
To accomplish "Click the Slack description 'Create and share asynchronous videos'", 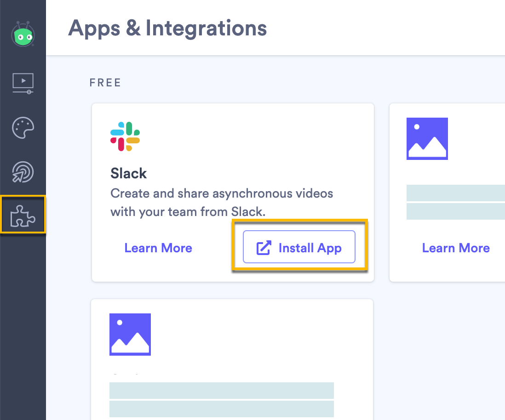I will click(222, 193).
